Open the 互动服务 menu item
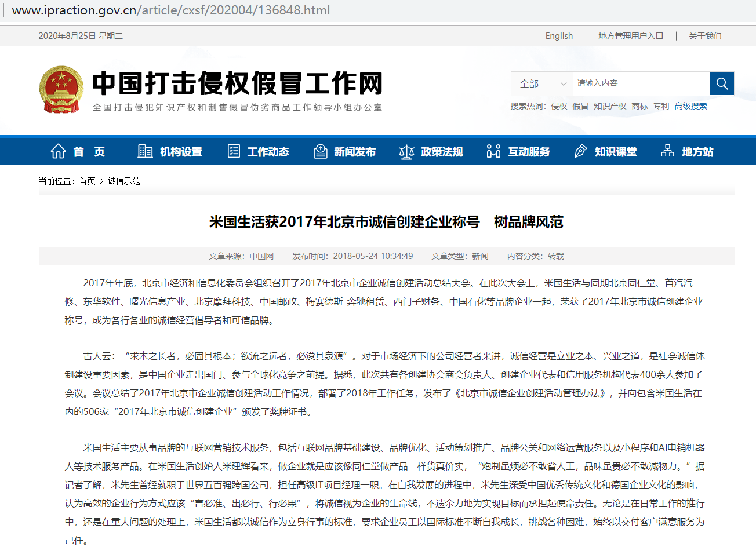Viewport: 756px width, 554px height. pyautogui.click(x=529, y=152)
